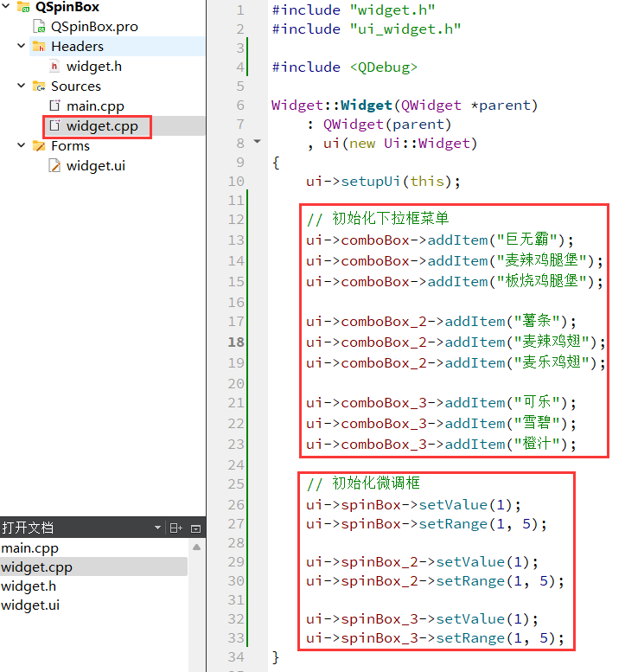
Task: Select the Sources tree label
Action: point(76,86)
